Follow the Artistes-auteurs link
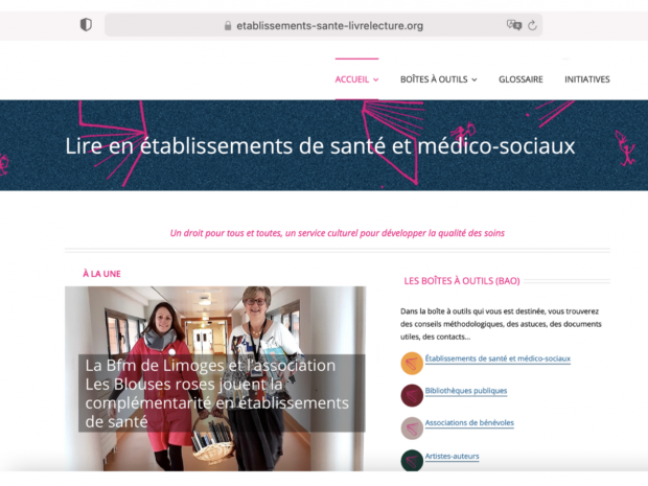 [x=452, y=456]
